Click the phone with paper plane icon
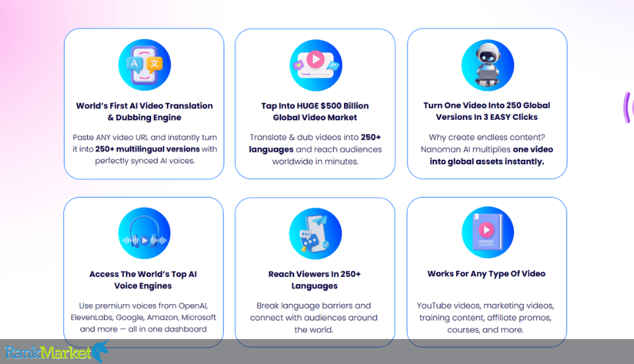 click(x=316, y=233)
